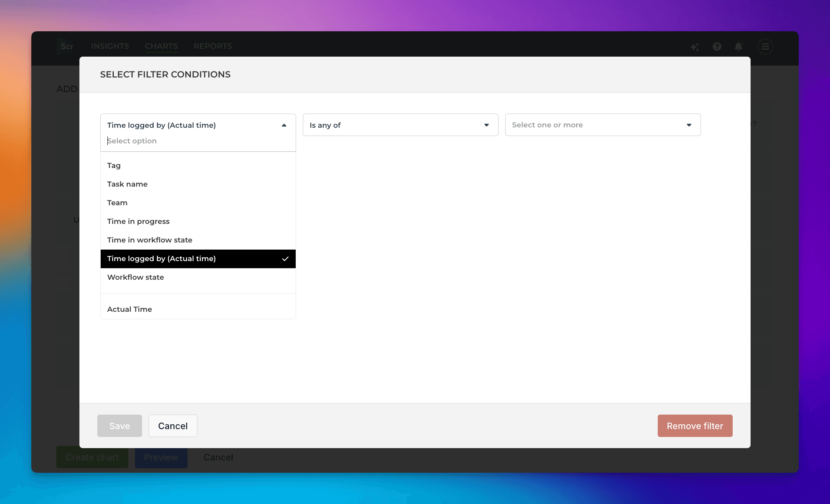
Task: Choose Actual Time option
Action: tap(130, 309)
